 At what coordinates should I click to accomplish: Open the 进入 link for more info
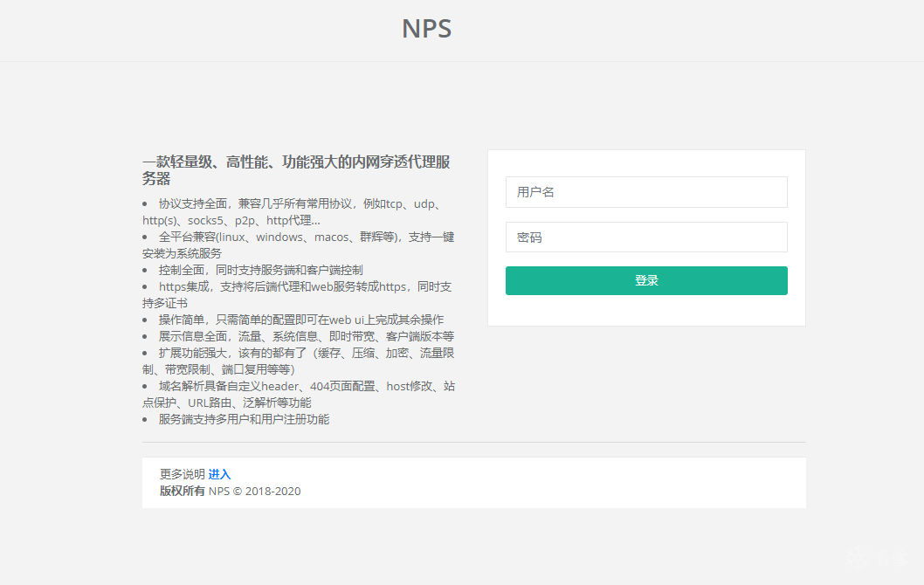pyautogui.click(x=219, y=474)
